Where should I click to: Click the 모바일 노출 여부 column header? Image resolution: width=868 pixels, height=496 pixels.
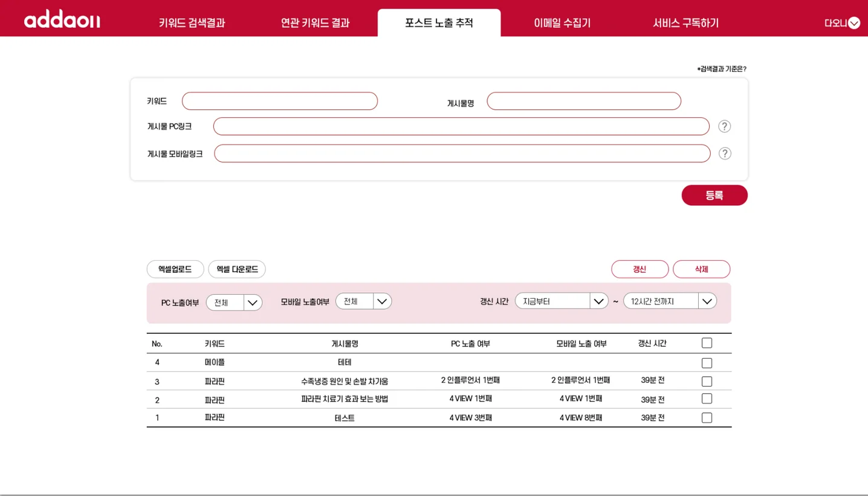click(581, 344)
